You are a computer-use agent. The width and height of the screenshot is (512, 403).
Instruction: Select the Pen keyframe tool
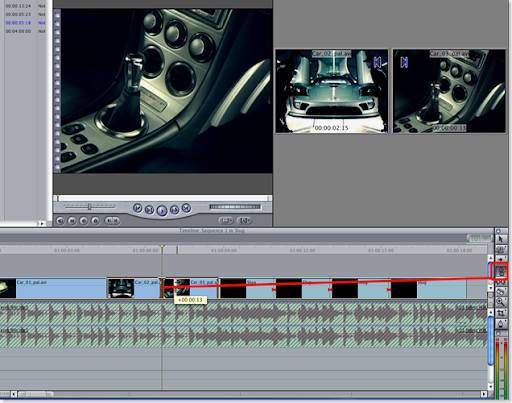500,323
